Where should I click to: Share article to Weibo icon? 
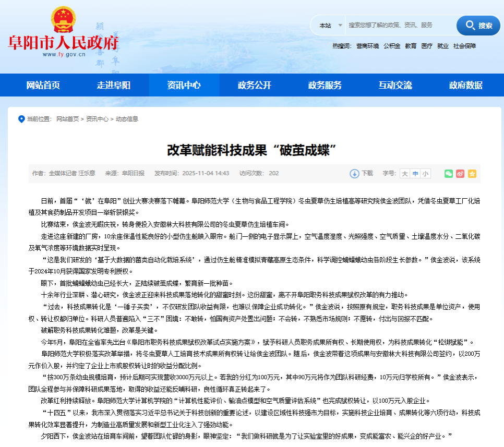pos(460,174)
